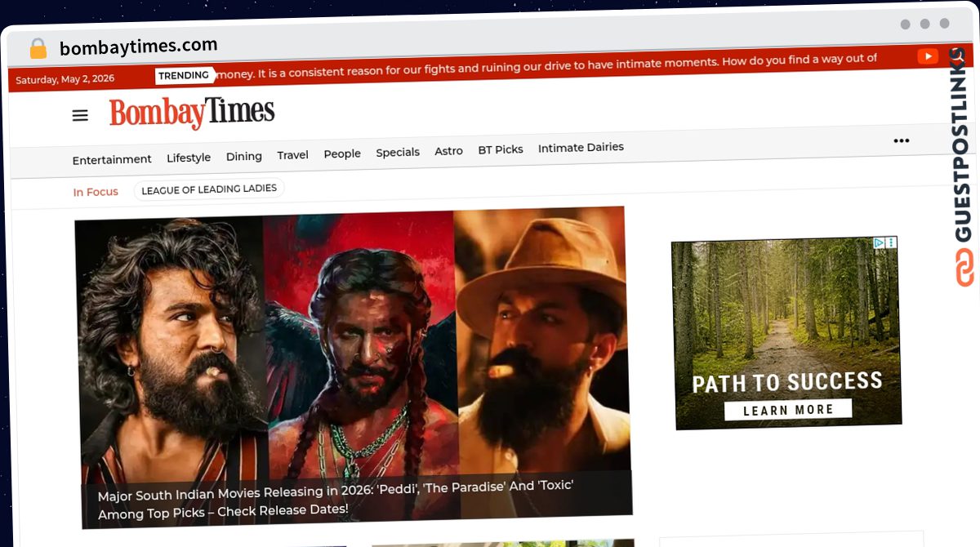This screenshot has height=547, width=980.
Task: Navigate to Specials
Action: point(398,153)
